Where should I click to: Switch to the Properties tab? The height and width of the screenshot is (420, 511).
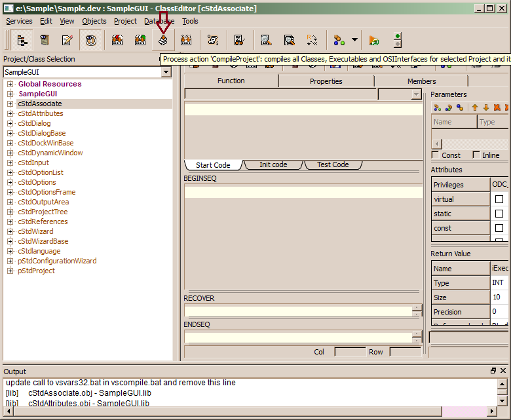pyautogui.click(x=326, y=81)
